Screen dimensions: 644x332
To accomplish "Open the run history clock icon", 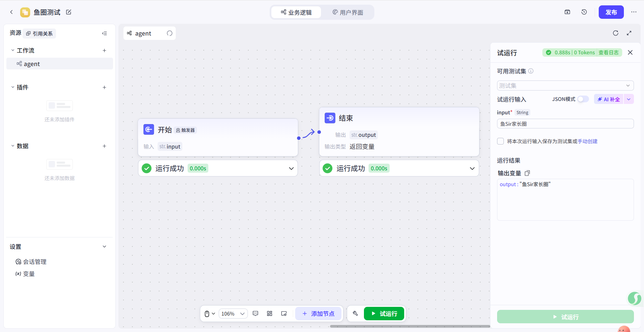I will (x=584, y=12).
